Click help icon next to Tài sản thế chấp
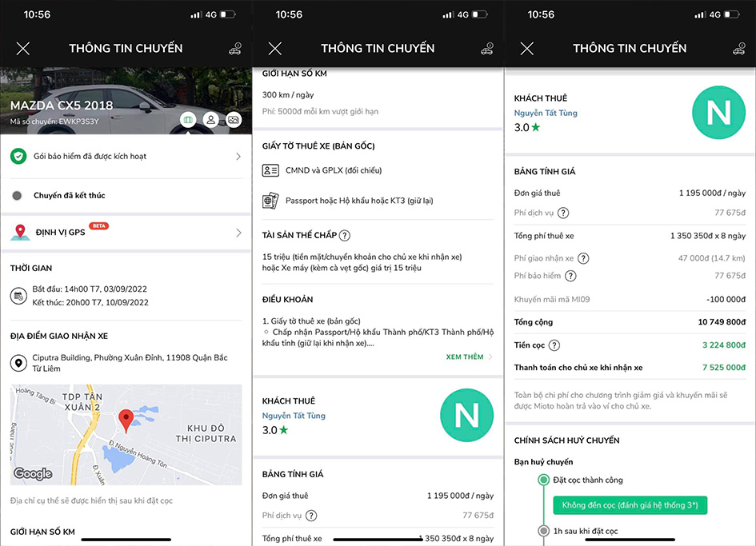This screenshot has width=756, height=546. click(344, 236)
